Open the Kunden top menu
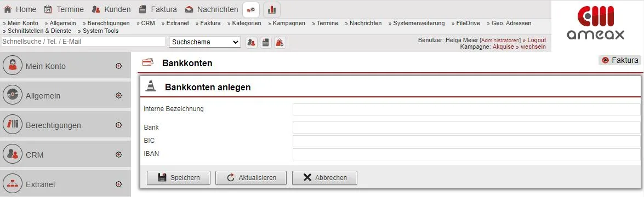Image resolution: width=644 pixels, height=197 pixels. pos(111,9)
